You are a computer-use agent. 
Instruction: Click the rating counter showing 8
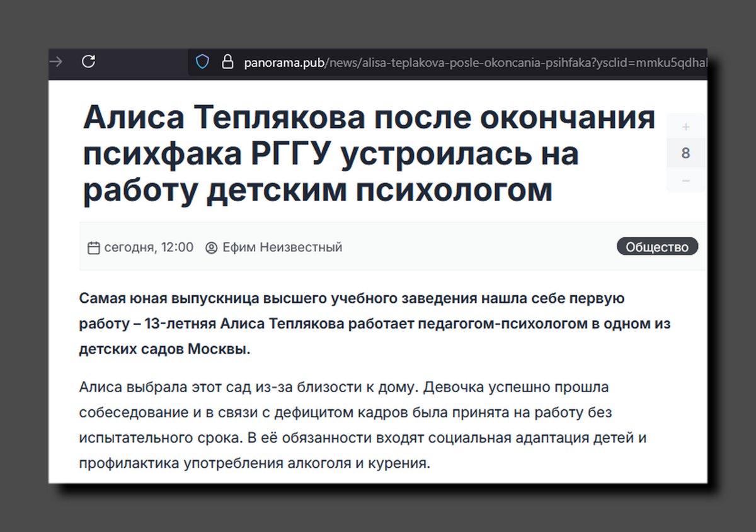[685, 152]
